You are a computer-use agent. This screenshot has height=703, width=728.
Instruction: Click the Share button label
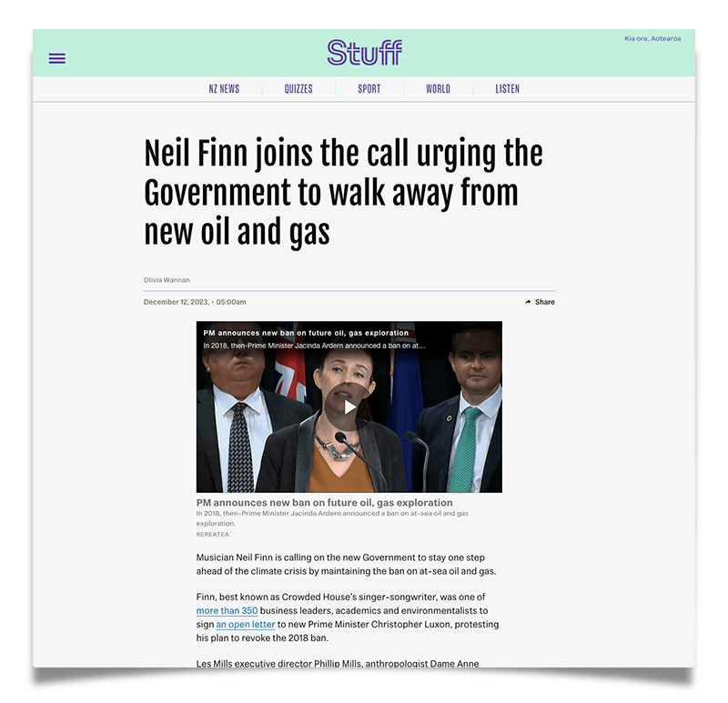[x=544, y=302]
